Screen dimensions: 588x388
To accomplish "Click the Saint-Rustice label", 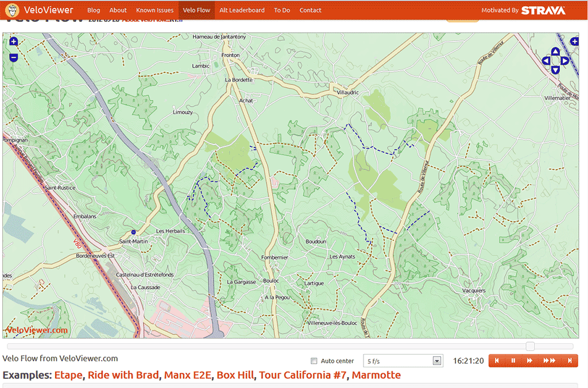I will tap(60, 188).
